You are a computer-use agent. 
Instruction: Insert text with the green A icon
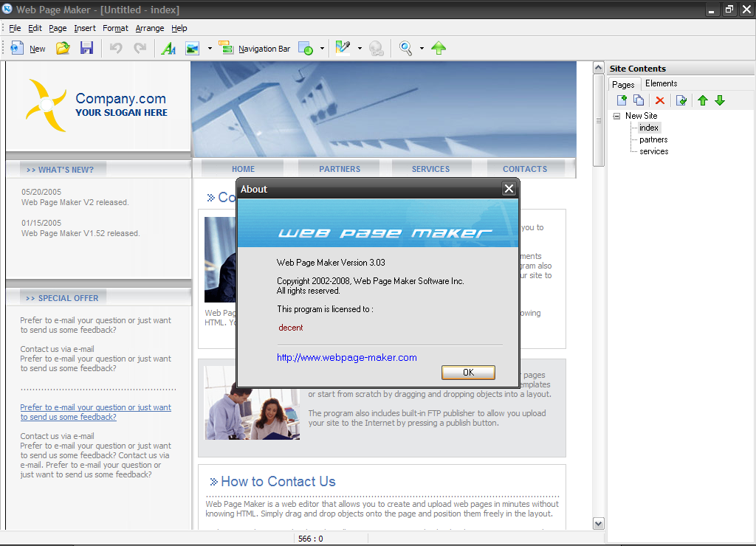pos(169,48)
